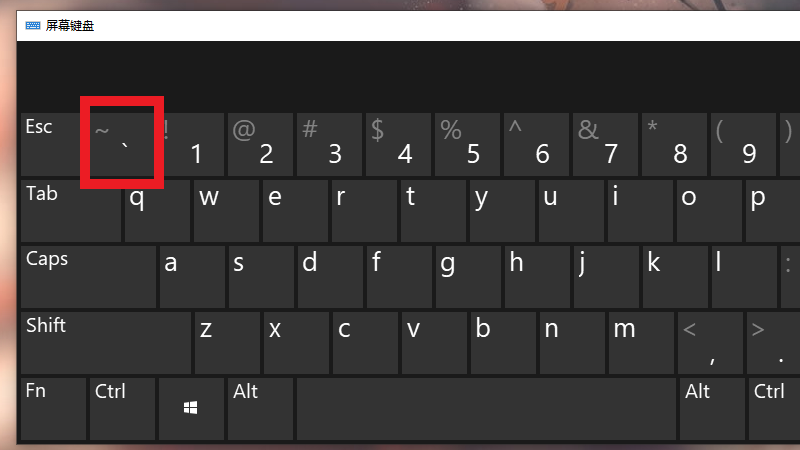Click the letter g key
Screen dimensions: 800x450
pos(468,277)
